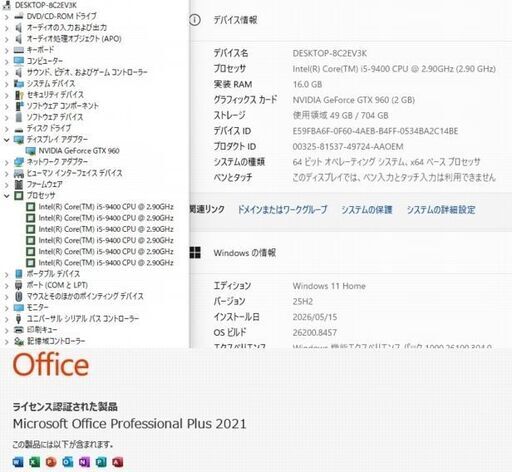512x472 pixels.
Task: Click the ソフトウェア デバイス icon
Action: pyautogui.click(x=19, y=117)
